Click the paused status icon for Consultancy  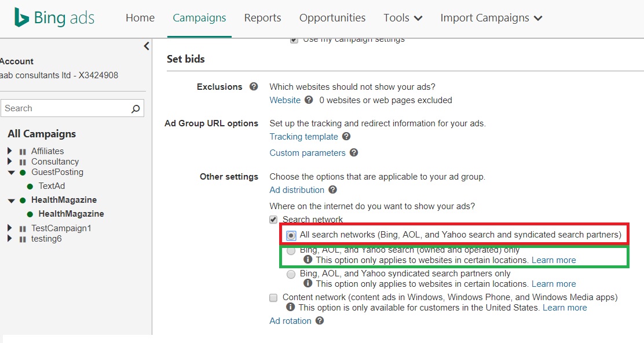pos(23,162)
